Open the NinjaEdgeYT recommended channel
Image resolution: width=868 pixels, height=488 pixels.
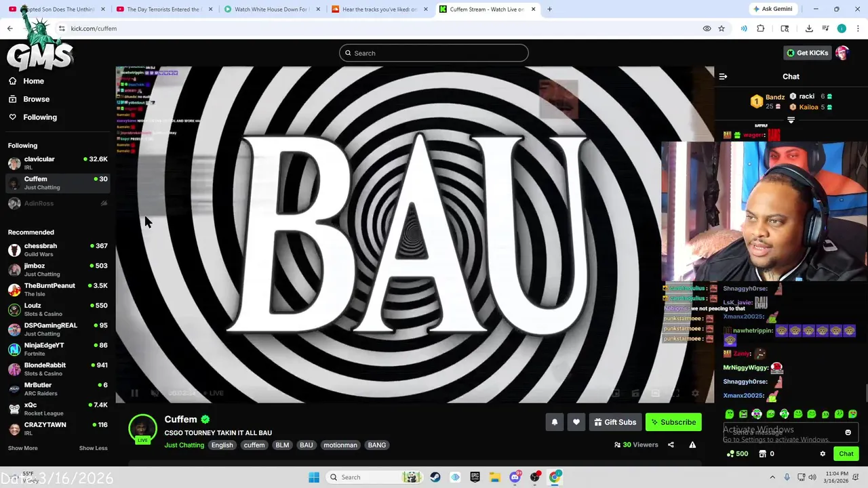click(x=58, y=349)
